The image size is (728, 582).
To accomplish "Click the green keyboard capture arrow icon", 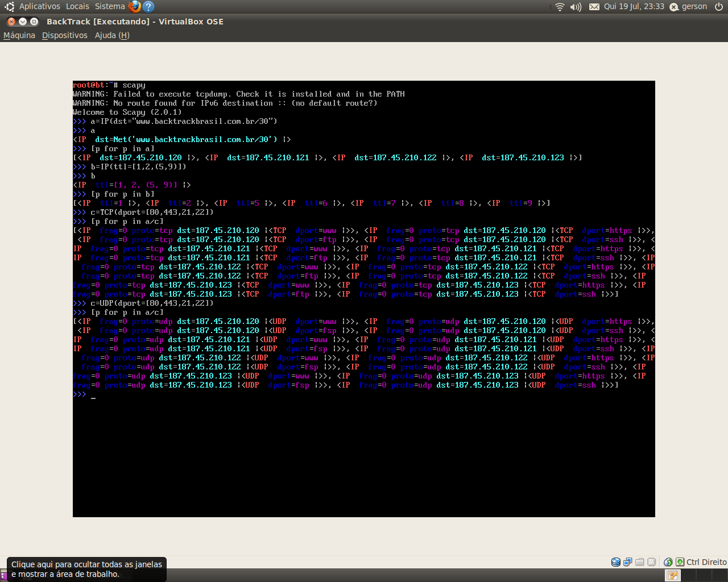I will pos(680,562).
